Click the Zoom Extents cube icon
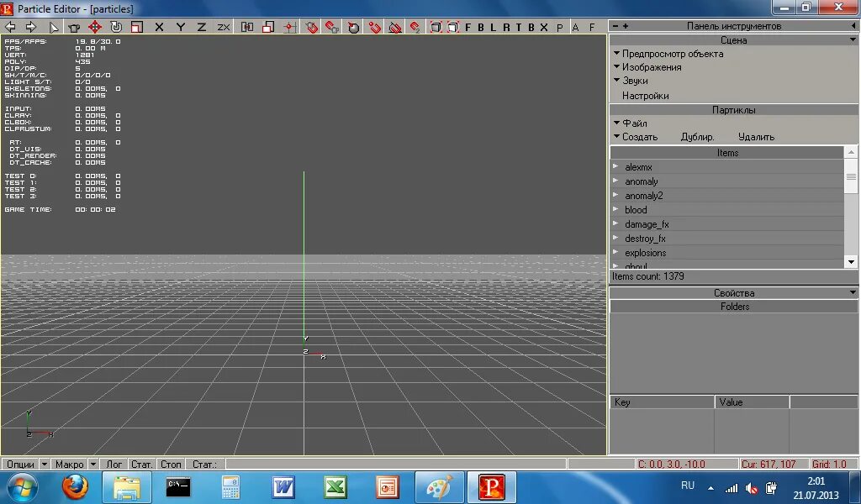This screenshot has height=504, width=861. tap(436, 27)
